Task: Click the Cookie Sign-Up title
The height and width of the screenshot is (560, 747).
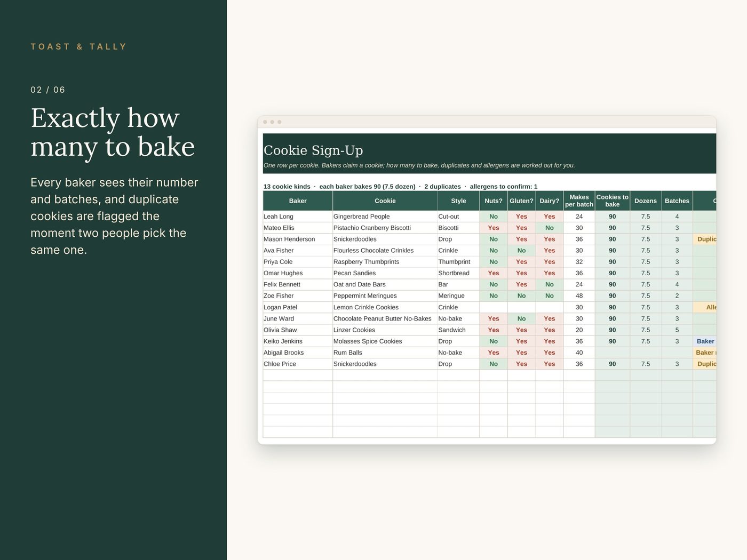Action: pos(313,150)
